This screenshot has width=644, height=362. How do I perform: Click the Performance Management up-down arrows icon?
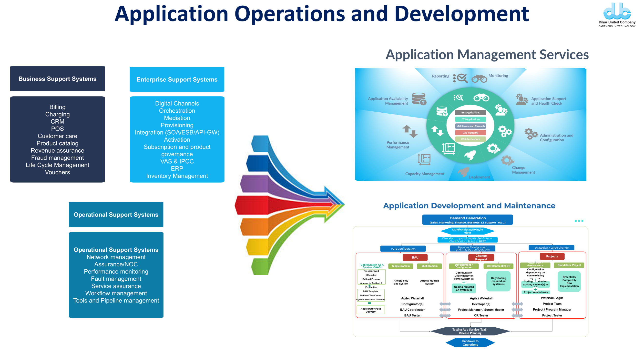click(x=410, y=131)
